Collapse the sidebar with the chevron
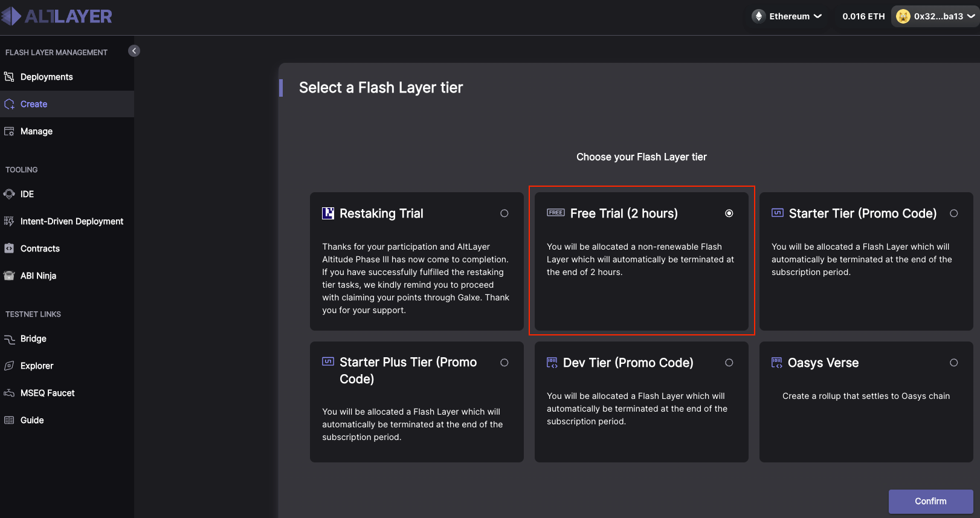The image size is (980, 518). pyautogui.click(x=134, y=51)
